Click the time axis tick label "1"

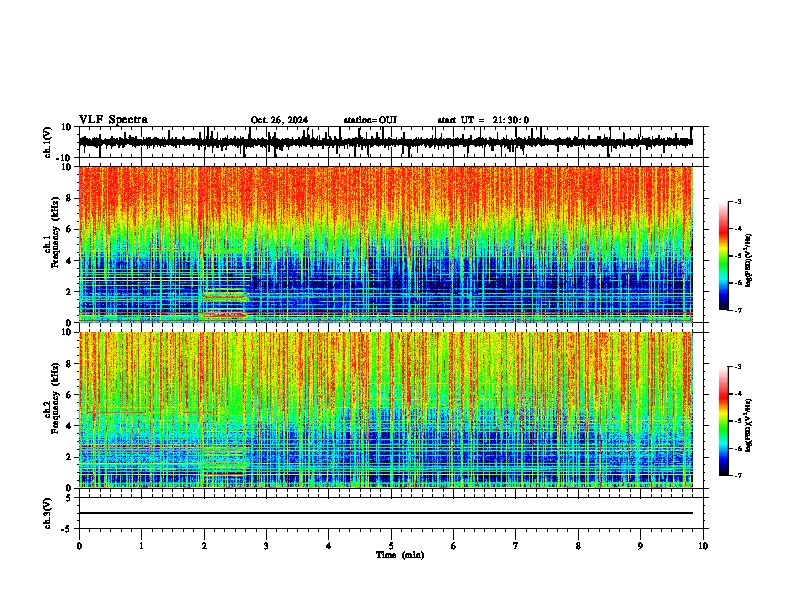tap(141, 546)
